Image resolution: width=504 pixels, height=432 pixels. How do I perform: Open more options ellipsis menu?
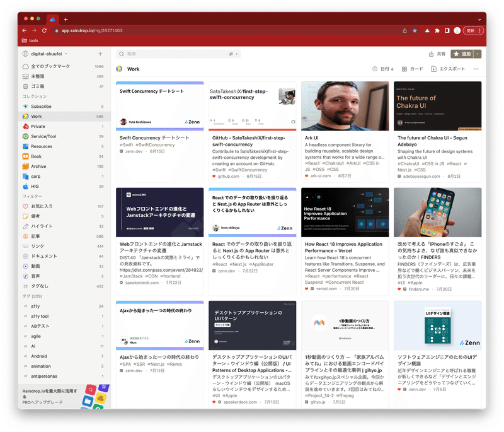[476, 69]
